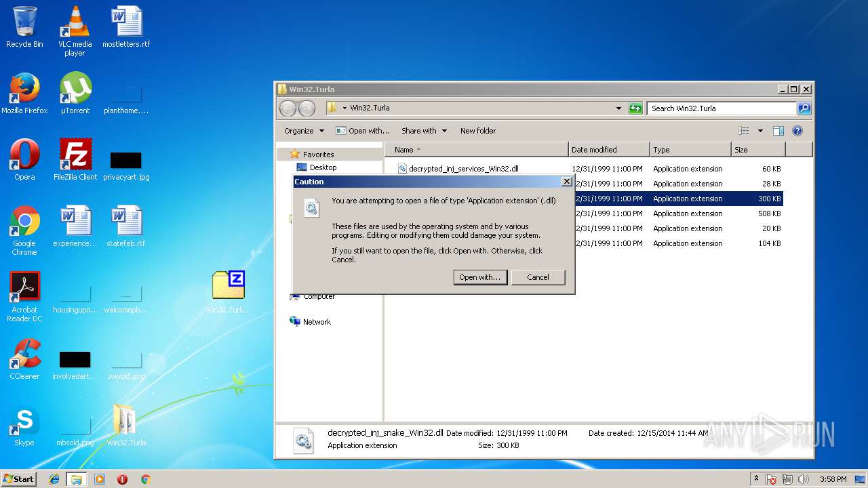The height and width of the screenshot is (488, 868).
Task: Sort by the Type column header
Action: pos(690,150)
